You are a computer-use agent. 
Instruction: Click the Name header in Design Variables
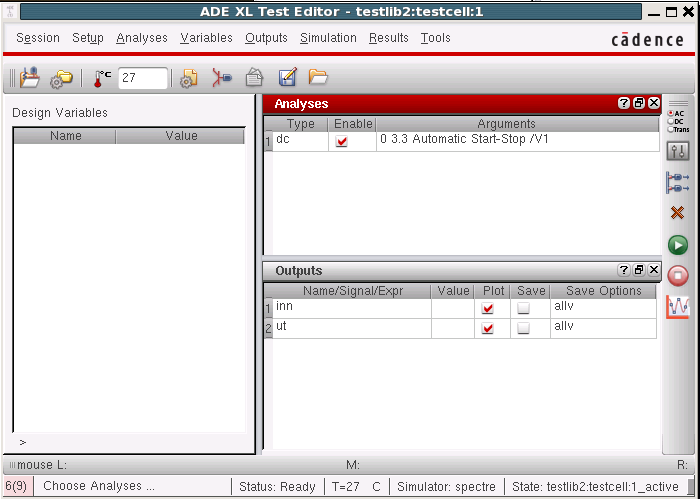[x=66, y=136]
